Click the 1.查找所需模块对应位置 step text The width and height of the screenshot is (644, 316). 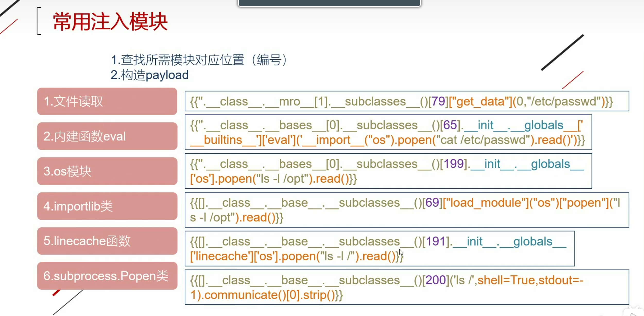(199, 60)
